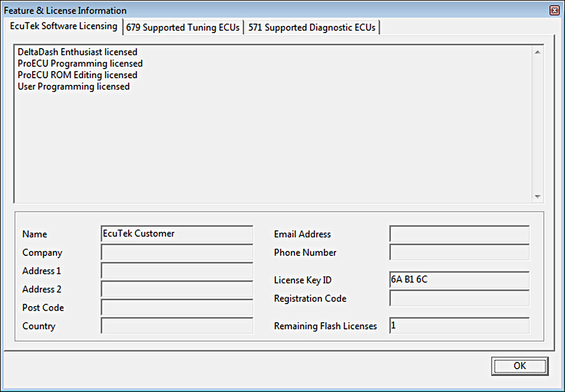
Task: Focus the Country input field
Action: pos(177,326)
